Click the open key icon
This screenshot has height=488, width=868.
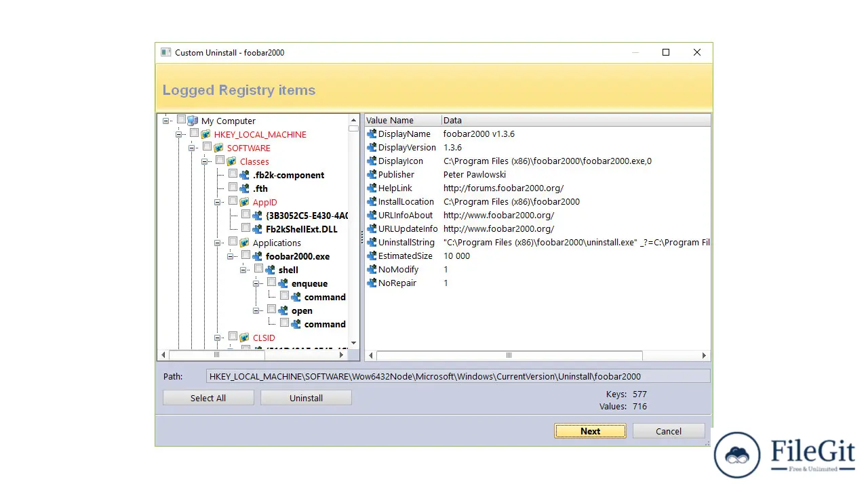tap(283, 310)
